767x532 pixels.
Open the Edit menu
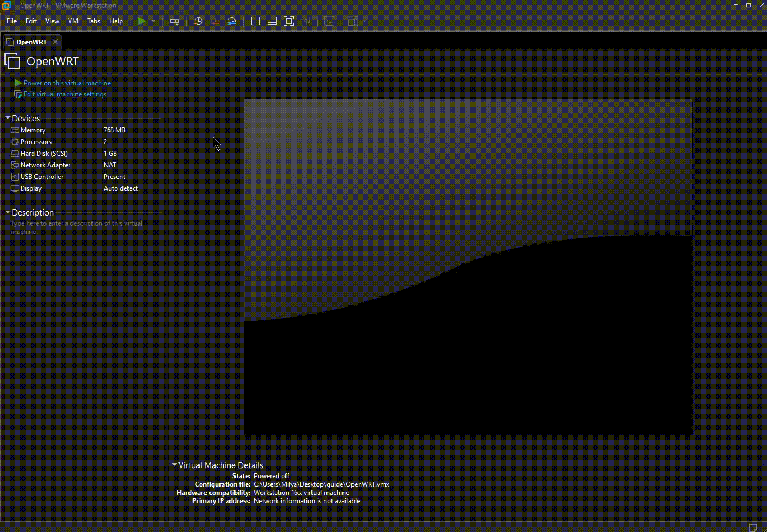(31, 21)
